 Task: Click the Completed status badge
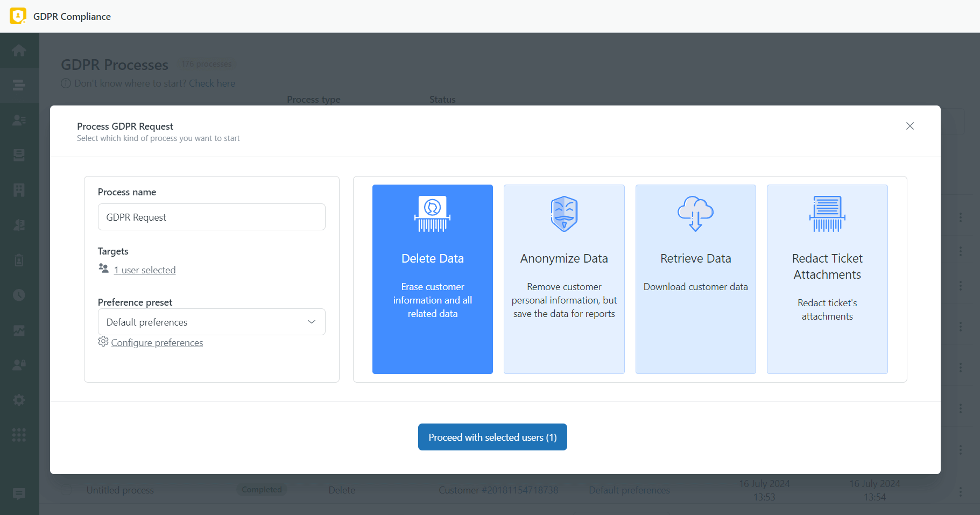[x=262, y=490]
